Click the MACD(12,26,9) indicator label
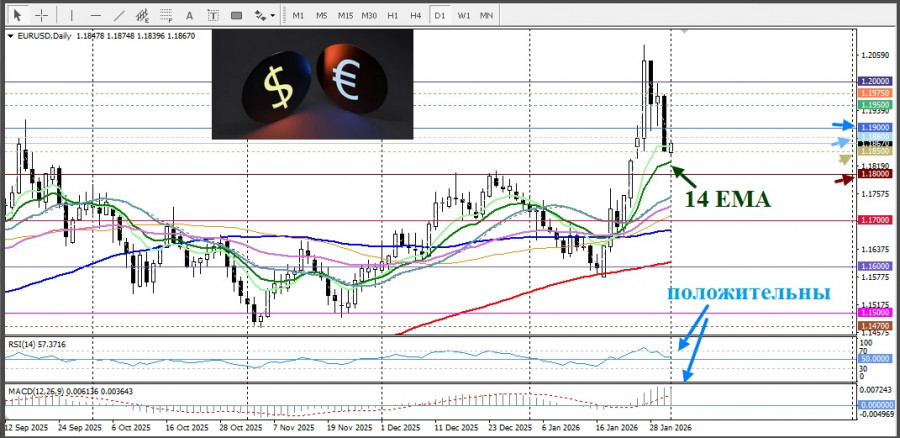The width and height of the screenshot is (900, 438). (70, 391)
